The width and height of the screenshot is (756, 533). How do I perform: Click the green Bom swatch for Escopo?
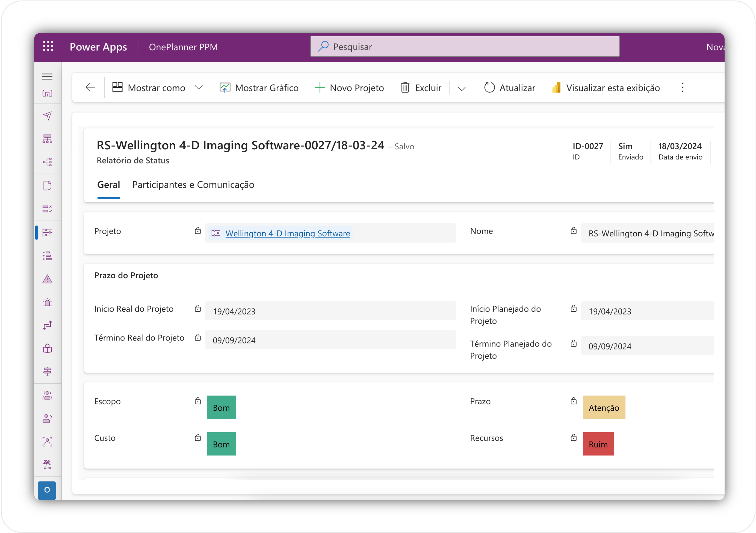click(x=221, y=407)
